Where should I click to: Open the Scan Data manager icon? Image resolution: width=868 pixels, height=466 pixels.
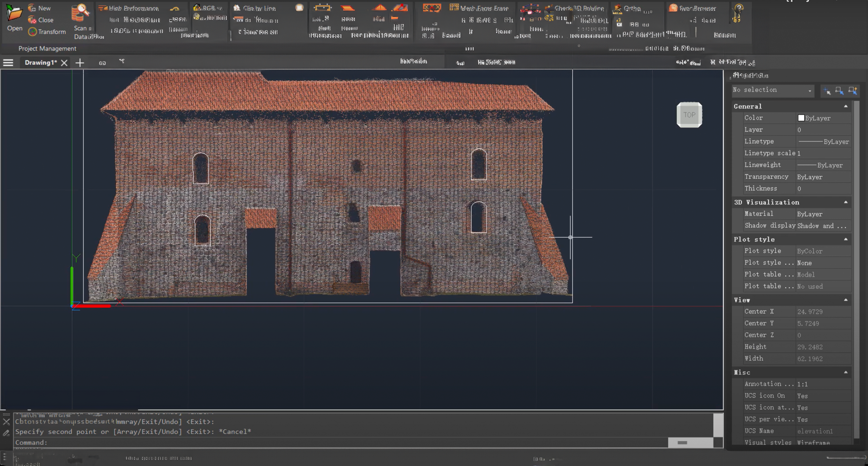click(80, 14)
